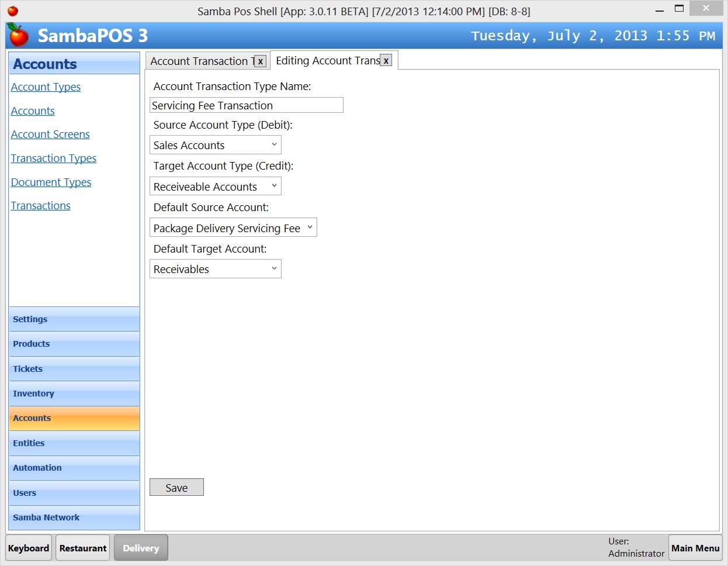Close the Editing Account Transaction tab
728x566 pixels.
point(386,60)
